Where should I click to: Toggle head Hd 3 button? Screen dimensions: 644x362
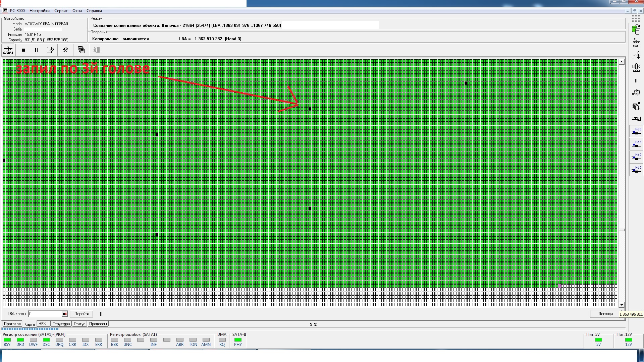coord(636,170)
